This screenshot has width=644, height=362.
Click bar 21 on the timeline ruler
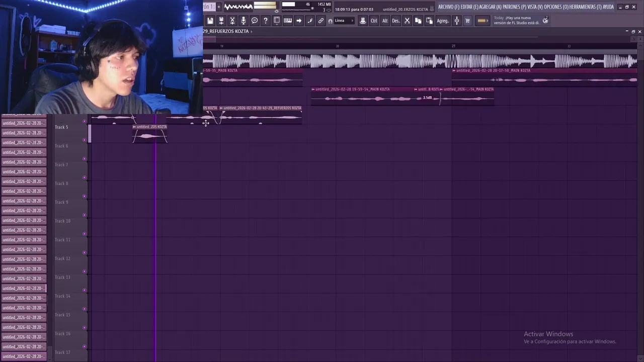453,46
